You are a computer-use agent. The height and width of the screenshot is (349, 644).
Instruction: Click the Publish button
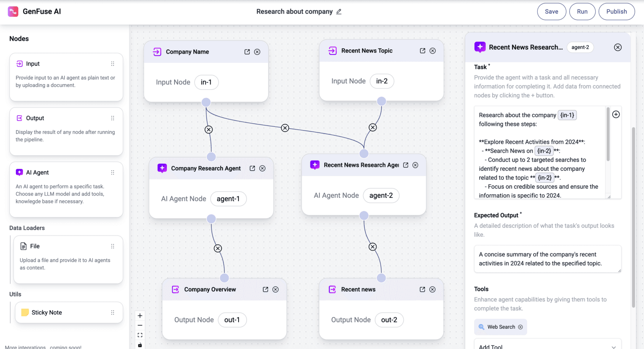pyautogui.click(x=616, y=11)
